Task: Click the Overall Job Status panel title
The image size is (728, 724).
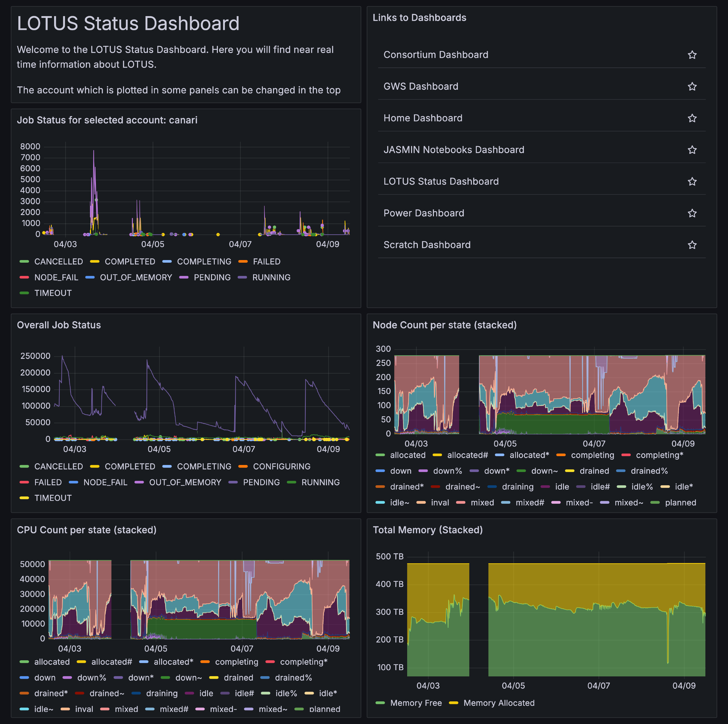Action: (x=59, y=325)
